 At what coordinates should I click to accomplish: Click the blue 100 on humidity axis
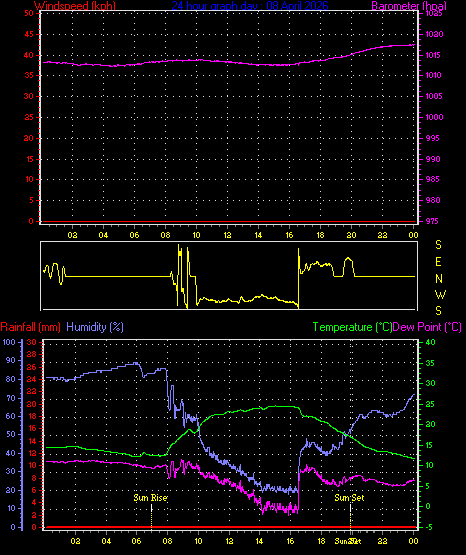9,342
